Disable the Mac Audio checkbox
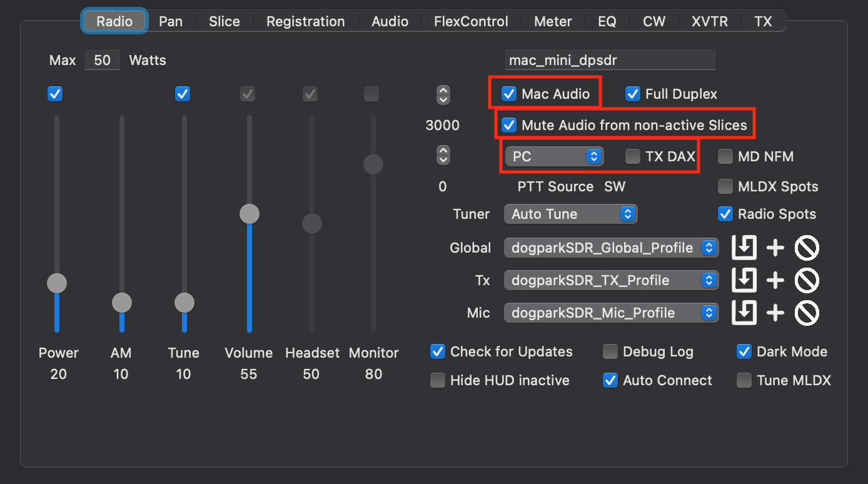Viewport: 868px width, 484px height. 510,94
